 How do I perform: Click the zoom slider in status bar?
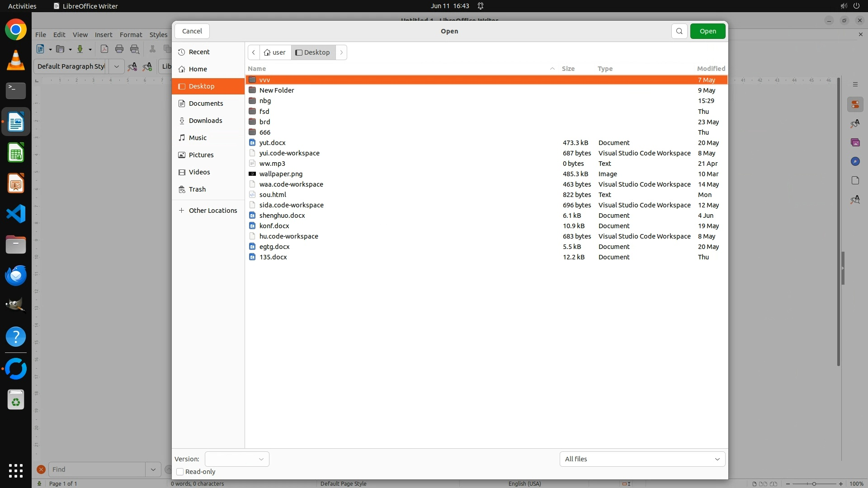coord(814,483)
